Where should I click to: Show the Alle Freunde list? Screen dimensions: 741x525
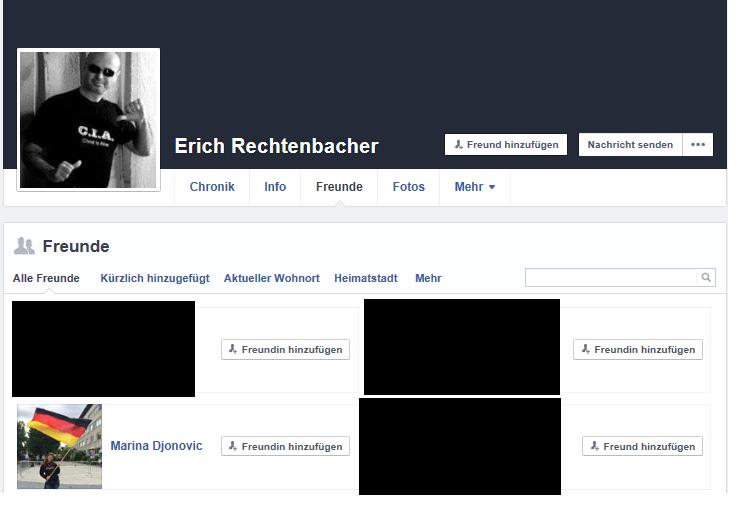tap(46, 279)
